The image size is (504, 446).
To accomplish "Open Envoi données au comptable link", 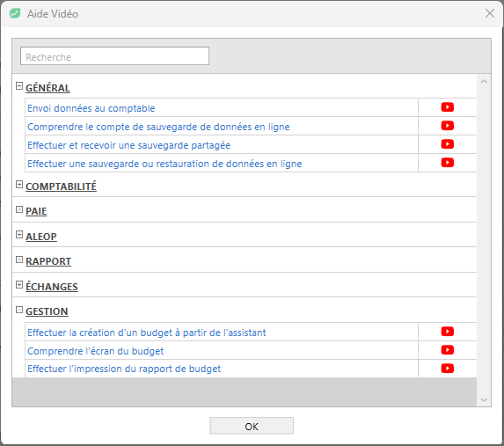I will click(x=91, y=108).
